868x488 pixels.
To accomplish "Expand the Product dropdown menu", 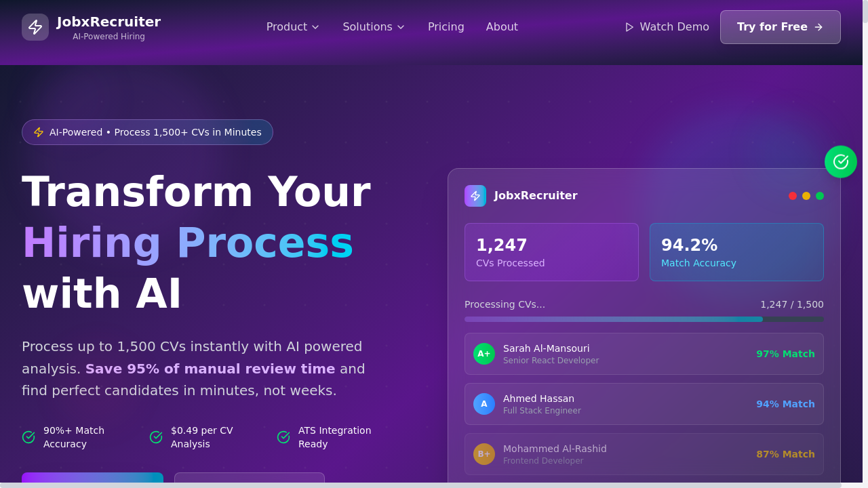I will pos(292,27).
